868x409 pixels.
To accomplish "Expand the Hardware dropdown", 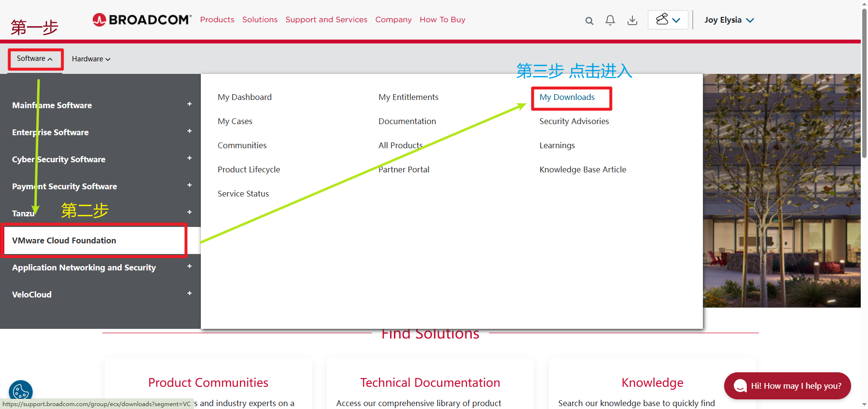I will click(x=91, y=59).
